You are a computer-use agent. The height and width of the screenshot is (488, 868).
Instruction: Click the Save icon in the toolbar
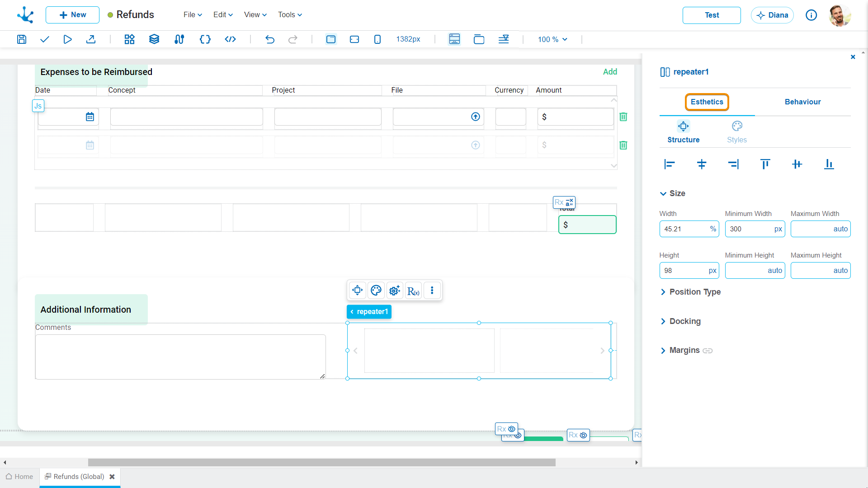(21, 39)
